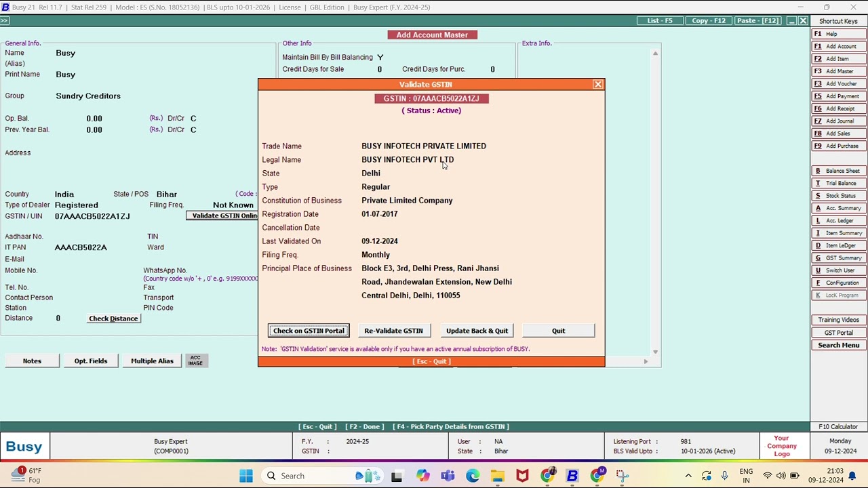
Task: Open Microsoft Edge from taskbar
Action: [x=472, y=476]
